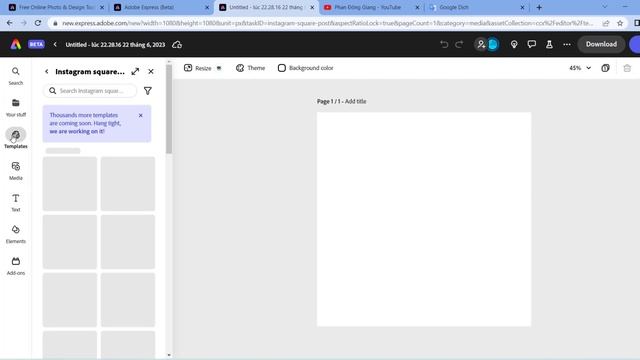
Task: Open the Background color picker
Action: point(305,68)
